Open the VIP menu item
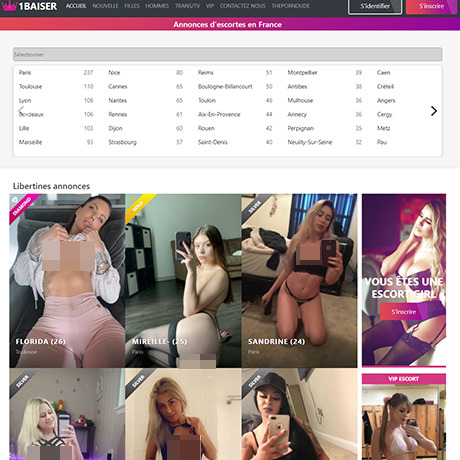The height and width of the screenshot is (460, 460). click(210, 6)
